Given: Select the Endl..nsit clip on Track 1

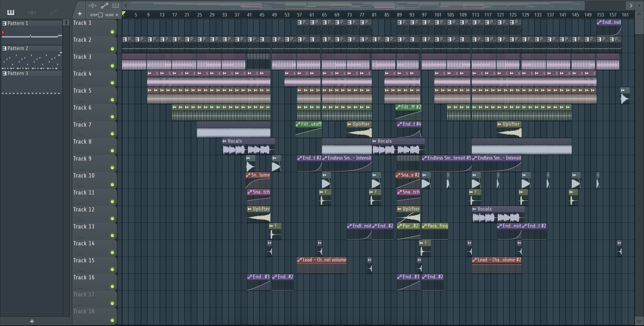Looking at the screenshot, I should 609,28.
